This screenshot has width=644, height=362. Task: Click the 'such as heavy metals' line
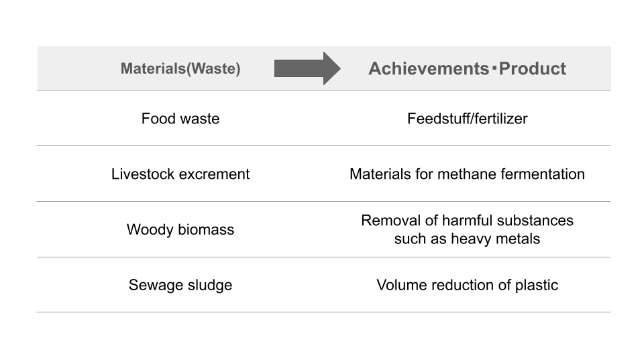(467, 239)
